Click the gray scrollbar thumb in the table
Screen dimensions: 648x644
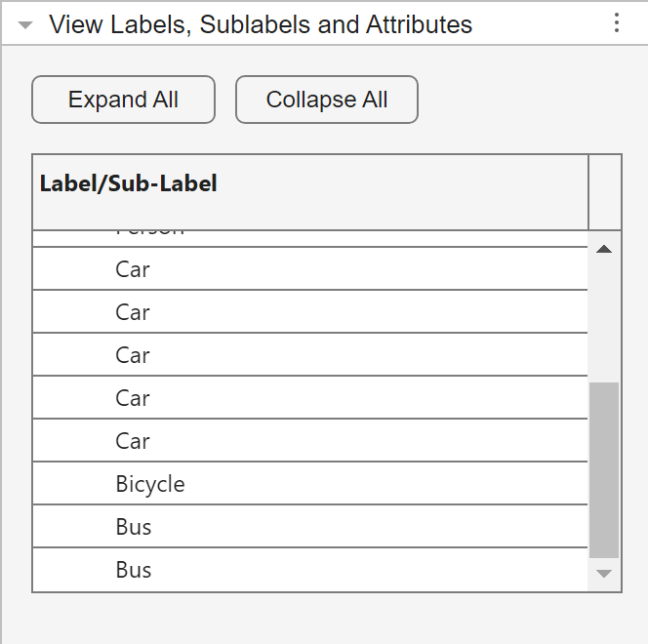coord(604,468)
